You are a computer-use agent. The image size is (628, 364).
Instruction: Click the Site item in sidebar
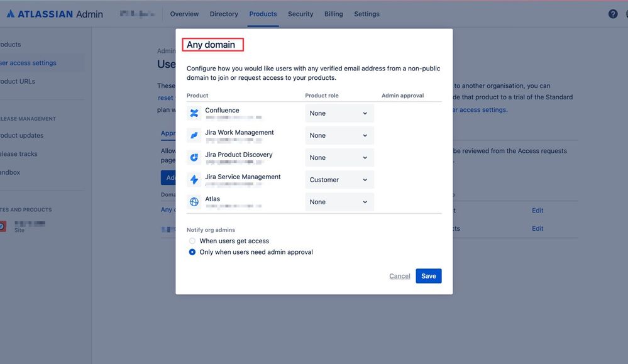coord(24,226)
